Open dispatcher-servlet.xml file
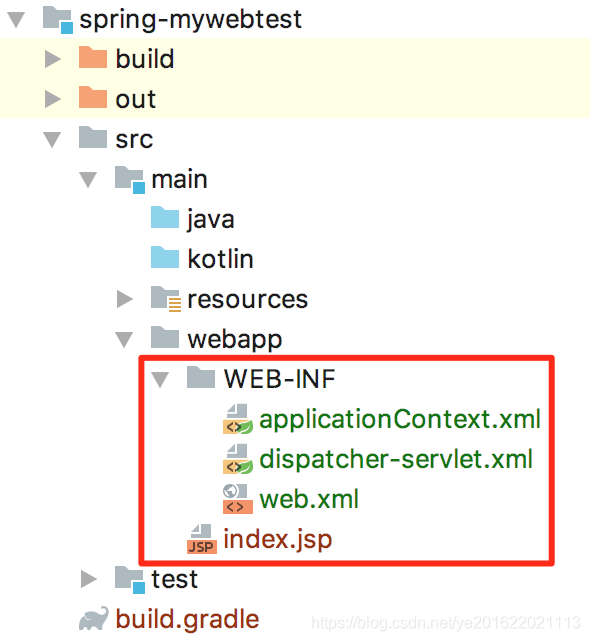The width and height of the screenshot is (590, 641). click(396, 459)
